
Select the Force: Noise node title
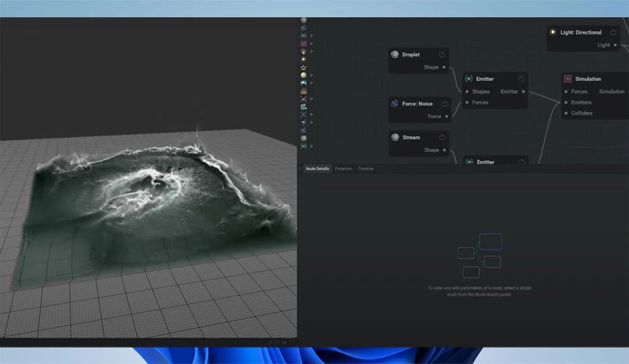(417, 104)
